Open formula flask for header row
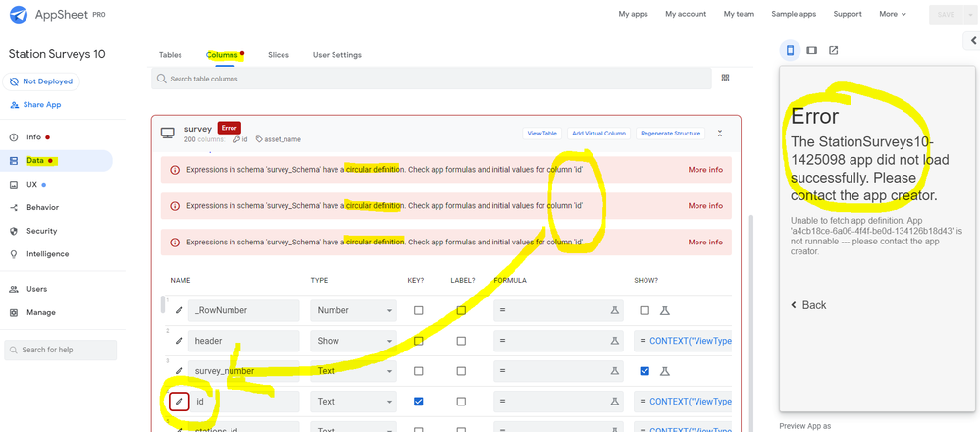Screen dimensions: 980x432 pos(615,341)
